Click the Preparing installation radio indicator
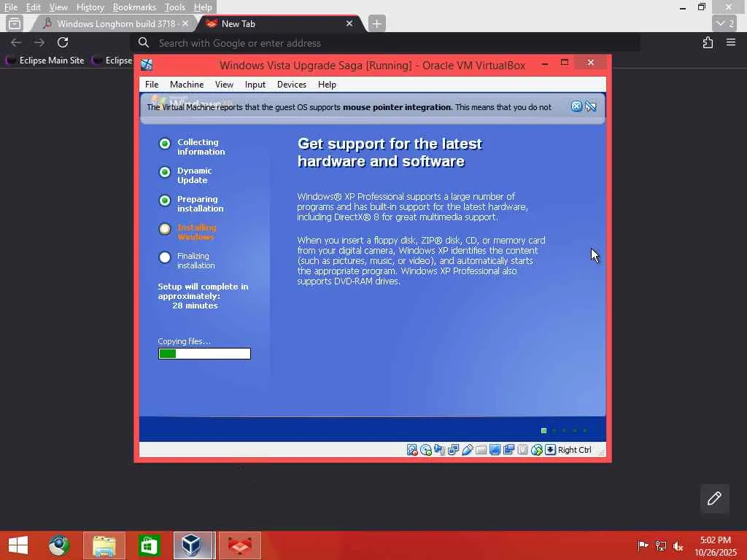Viewport: 747px width, 560px height. 165,201
